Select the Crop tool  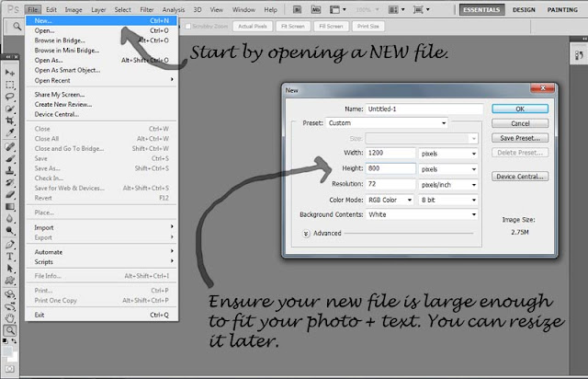pyautogui.click(x=10, y=121)
